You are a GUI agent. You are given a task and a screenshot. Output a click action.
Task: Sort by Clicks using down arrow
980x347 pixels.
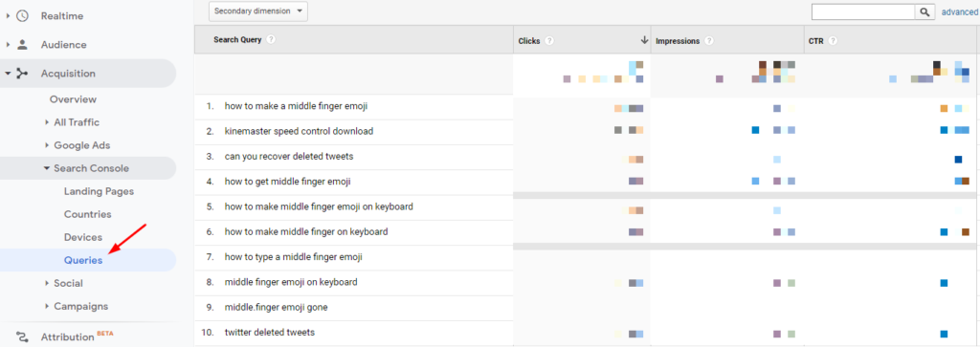[x=644, y=40]
